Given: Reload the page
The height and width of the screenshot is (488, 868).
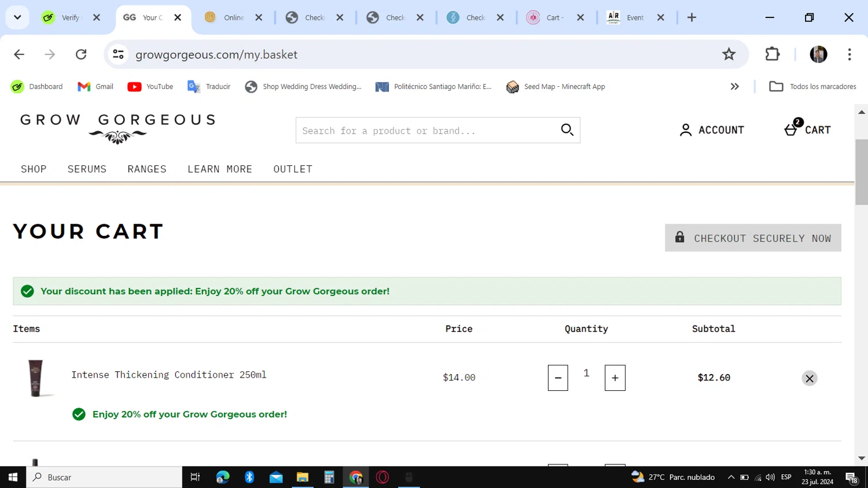Looking at the screenshot, I should [x=81, y=54].
